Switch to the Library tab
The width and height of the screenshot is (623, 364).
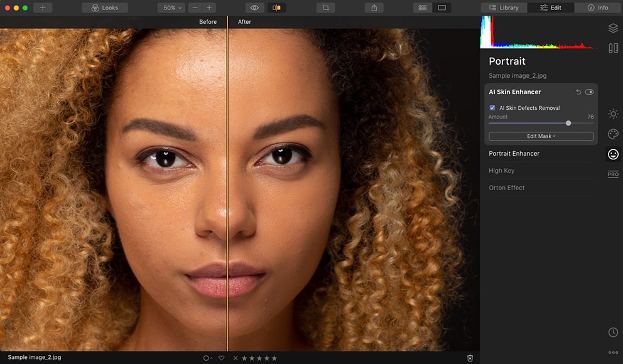coord(504,8)
